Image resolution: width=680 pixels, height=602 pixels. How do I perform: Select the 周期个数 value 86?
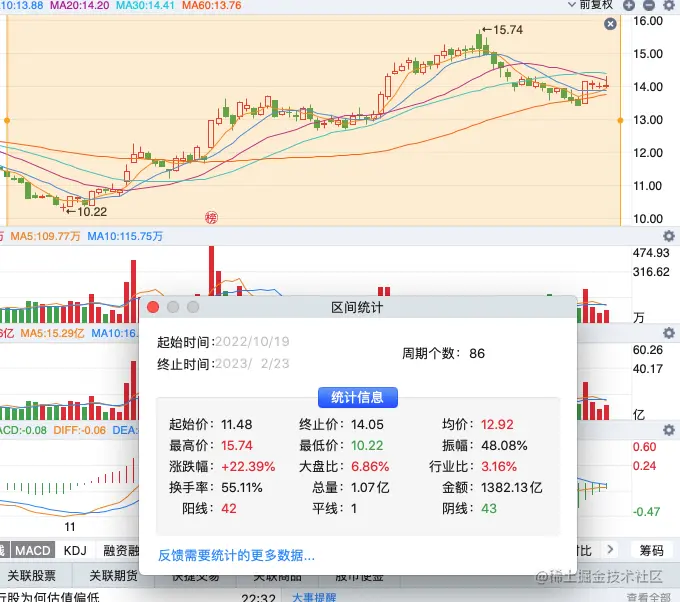click(x=477, y=353)
